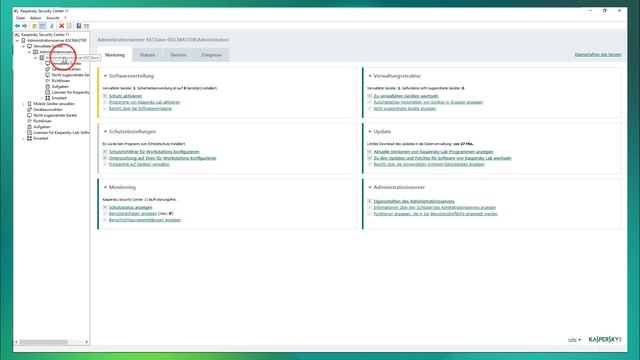Viewport: 640px width, 360px height.
Task: Click icon beside Untersuchung auf Viren link
Action: [x=105, y=158]
